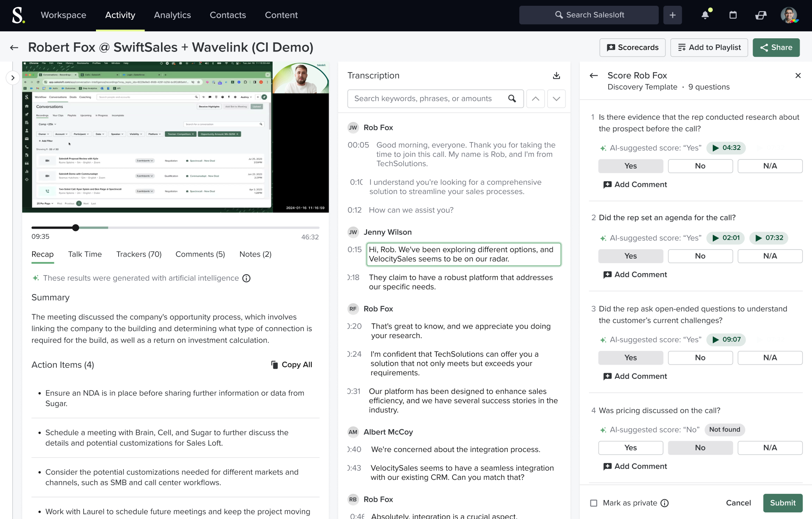The width and height of the screenshot is (812, 519).
Task: Open Salesloft logo home
Action: tap(18, 15)
